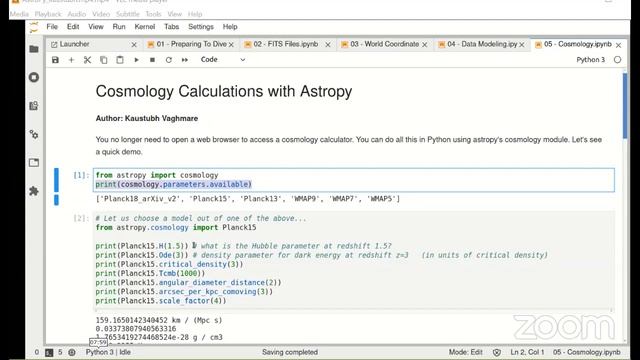Close the 03 - World Coordinate tab
This screenshot has height=360, width=640.
[x=424, y=45]
